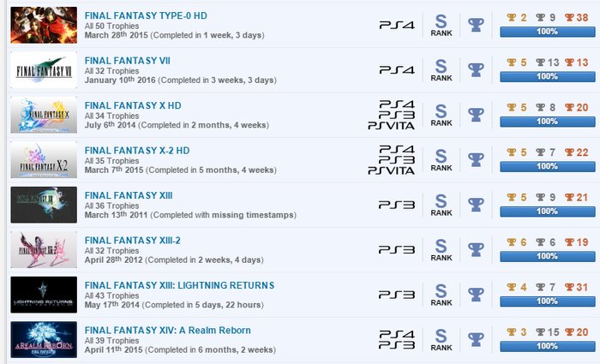Click the 100% progress bar for Final Fantasy XIII
Viewport: 600px width, 364px height.
pyautogui.click(x=547, y=212)
